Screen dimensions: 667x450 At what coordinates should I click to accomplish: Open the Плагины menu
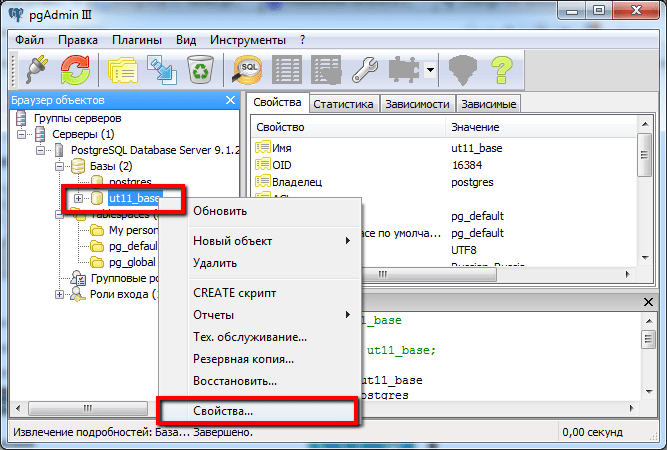pos(137,40)
